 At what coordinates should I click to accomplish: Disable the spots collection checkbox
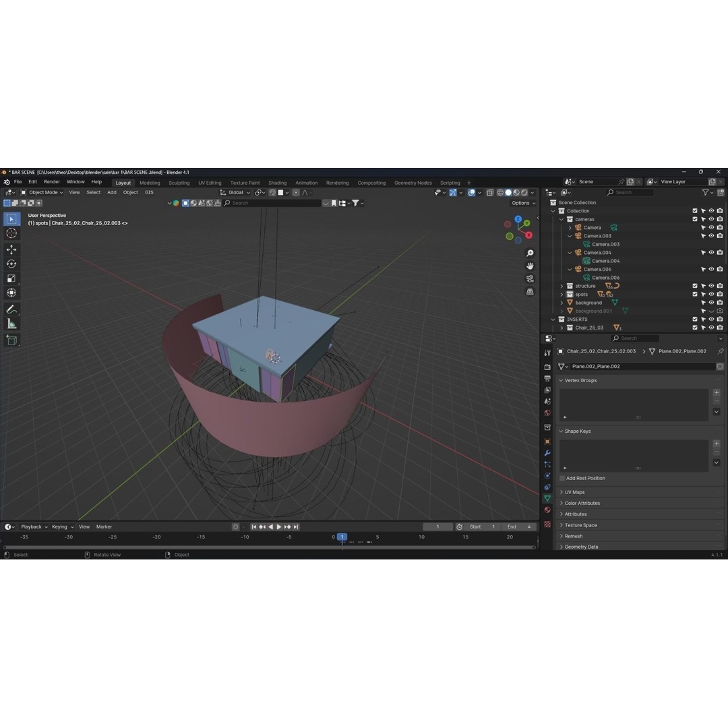pos(695,294)
